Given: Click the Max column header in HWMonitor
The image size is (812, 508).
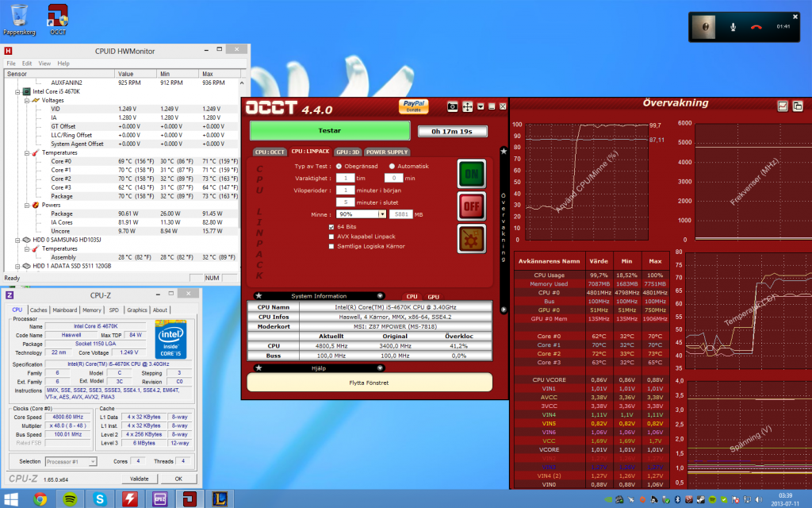Looking at the screenshot, I should click(220, 74).
